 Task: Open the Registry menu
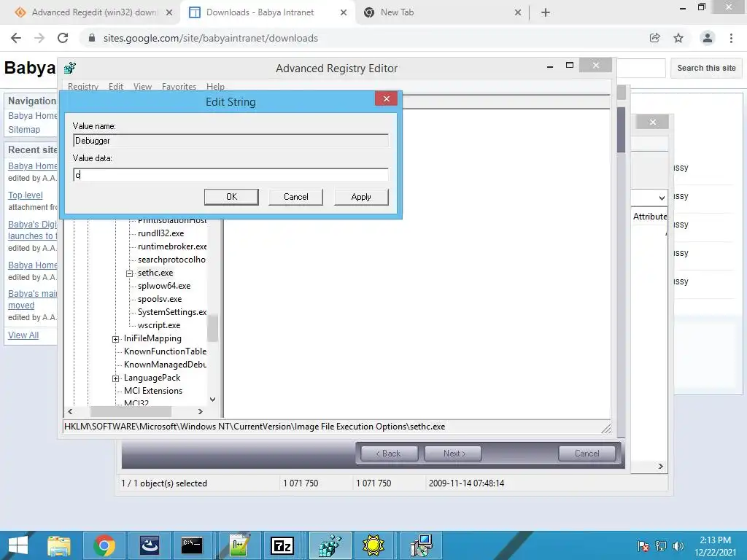83,87
